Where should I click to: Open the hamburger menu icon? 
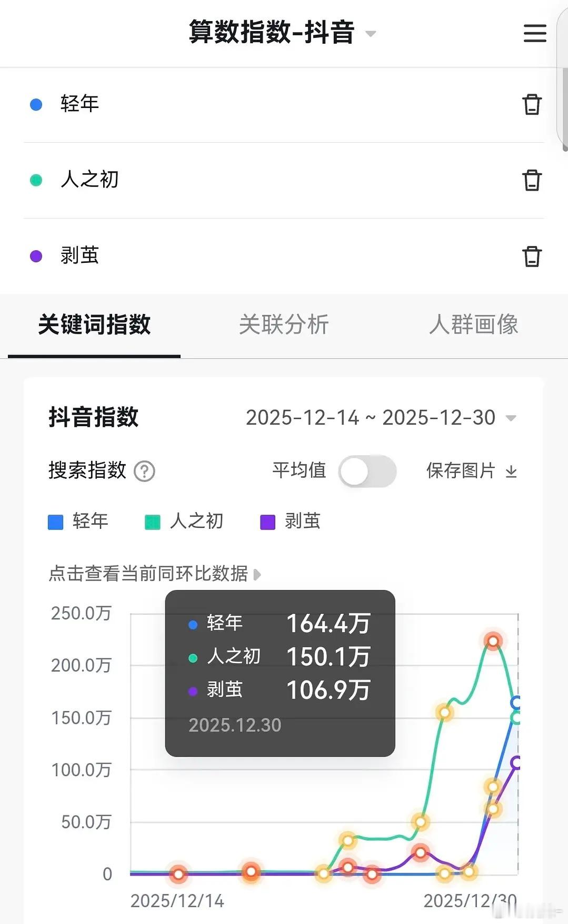click(535, 33)
